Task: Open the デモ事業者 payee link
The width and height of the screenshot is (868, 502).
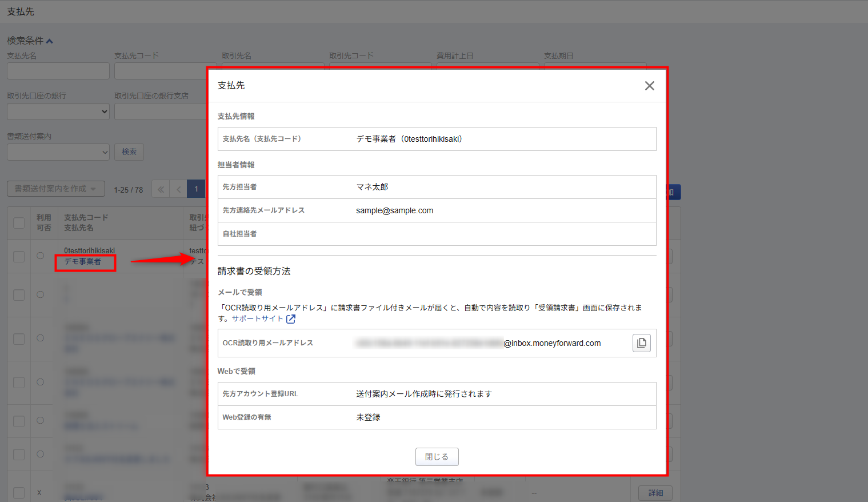Action: point(82,262)
